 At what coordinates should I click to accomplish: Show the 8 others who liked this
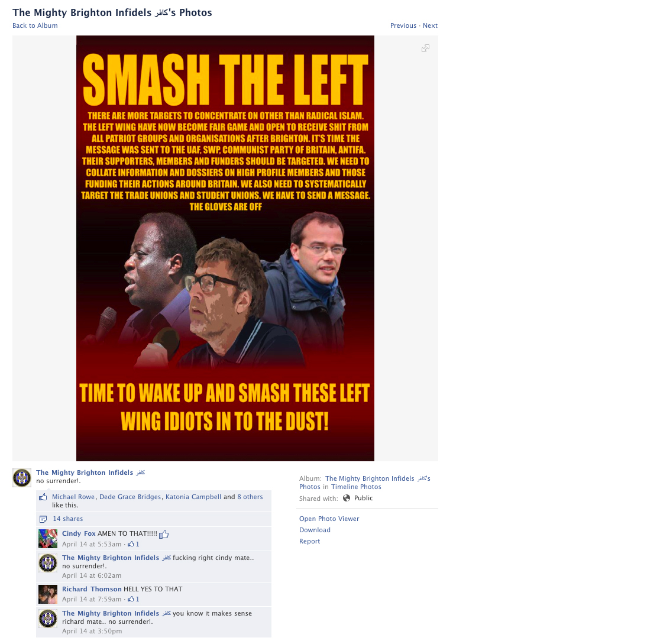click(250, 497)
